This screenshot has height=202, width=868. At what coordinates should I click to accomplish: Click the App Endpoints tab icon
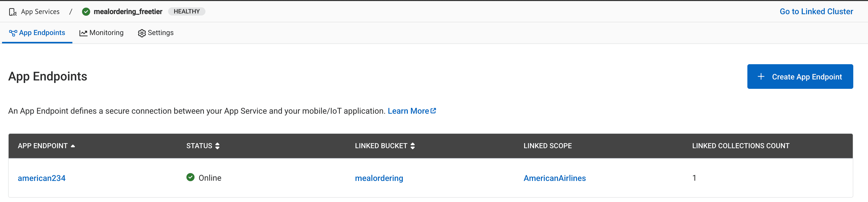click(13, 33)
